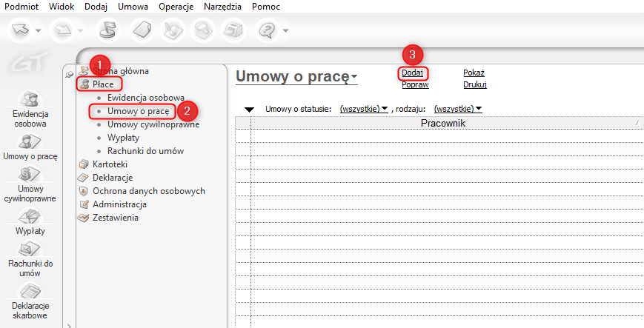644x328 pixels.
Task: Click the Popraw link
Action: pos(415,85)
